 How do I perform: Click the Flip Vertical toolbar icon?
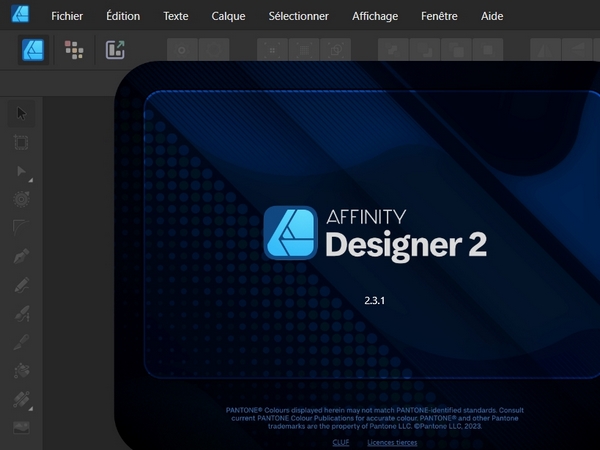point(577,50)
